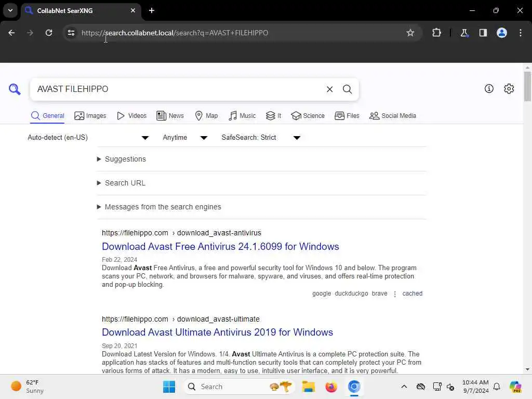Open options for first result (three dots)

click(x=395, y=294)
